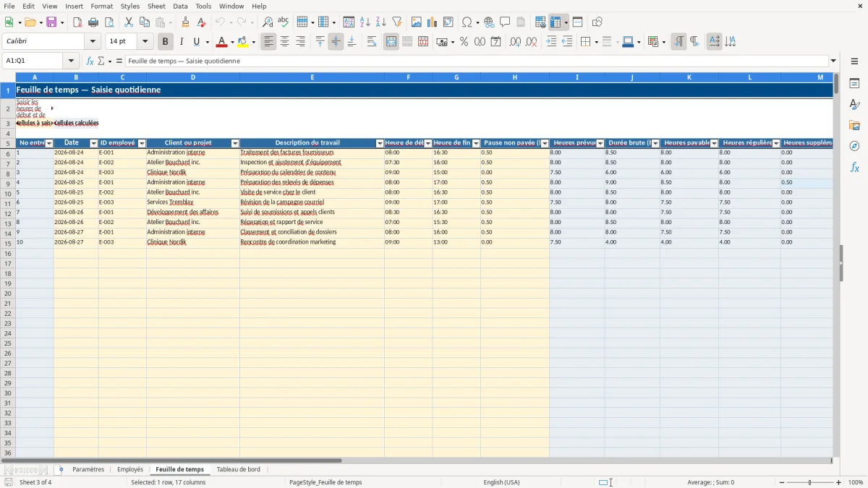This screenshot has height=488, width=868.
Task: Increase indent
Action: click(x=551, y=42)
